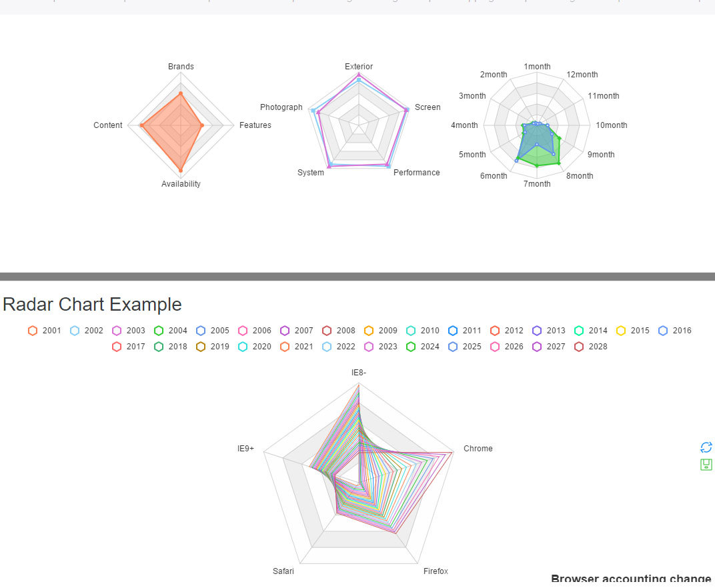The width and height of the screenshot is (715, 588).
Task: Click a point on the green 7month series
Action: coord(538,165)
